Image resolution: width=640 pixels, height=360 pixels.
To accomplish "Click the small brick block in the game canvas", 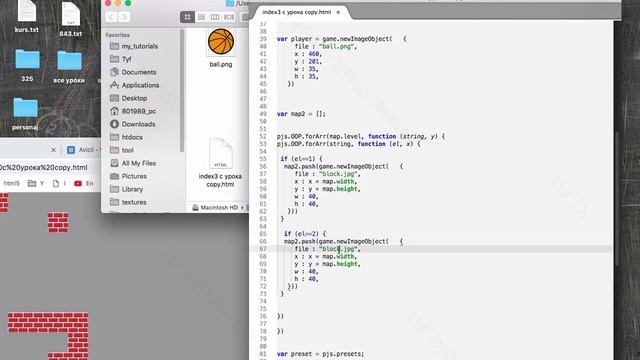I will click(58, 222).
